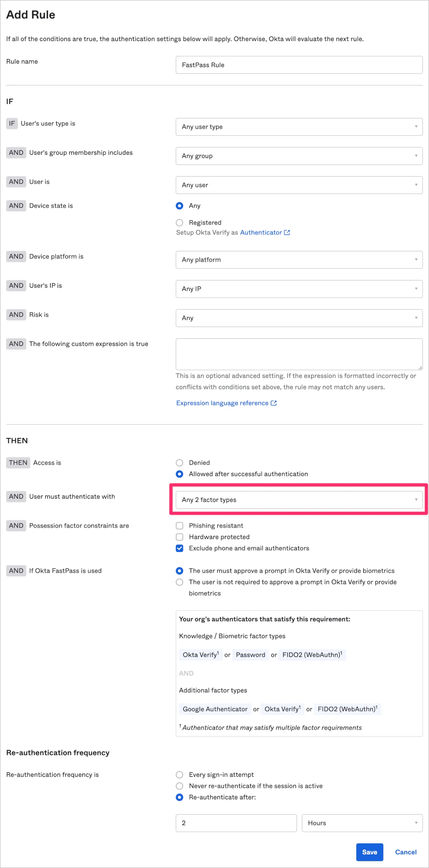Click the custom expression text area

point(299,354)
